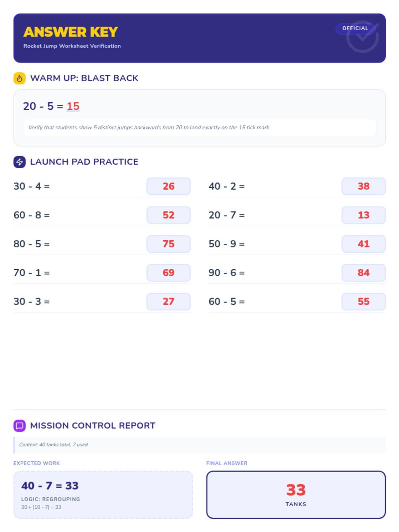
Task: Click the Answer Key title
Action: (70, 32)
